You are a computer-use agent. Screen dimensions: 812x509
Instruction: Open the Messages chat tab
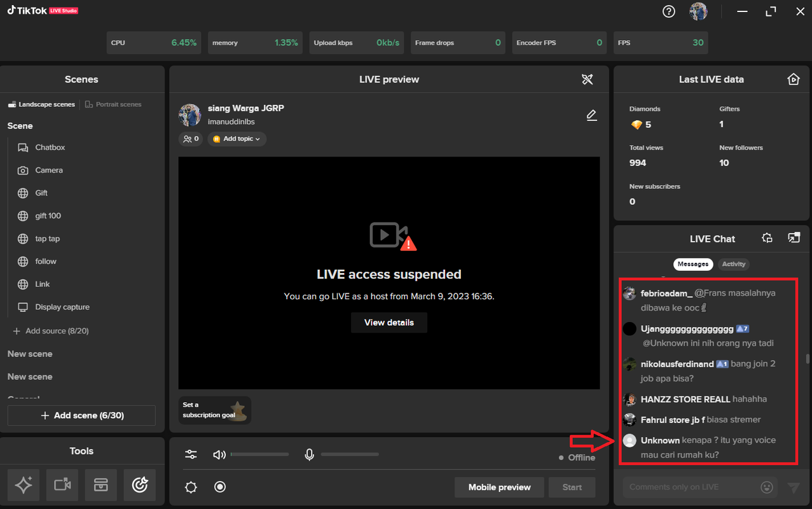(x=693, y=264)
